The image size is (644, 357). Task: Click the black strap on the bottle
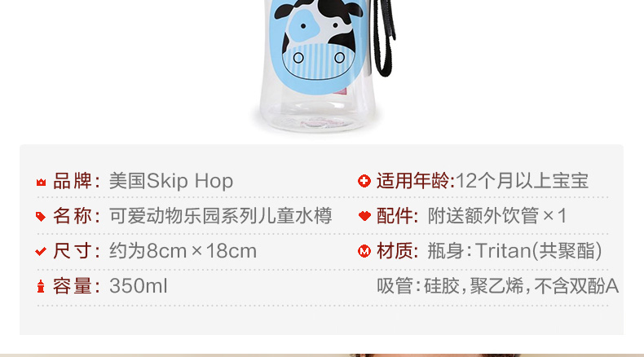tap(385, 38)
